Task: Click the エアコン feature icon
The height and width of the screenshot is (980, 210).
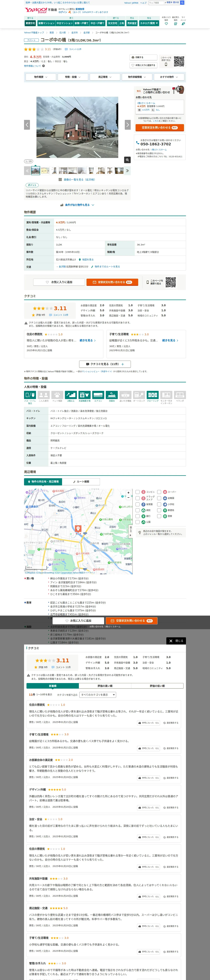Action: (x=98, y=395)
